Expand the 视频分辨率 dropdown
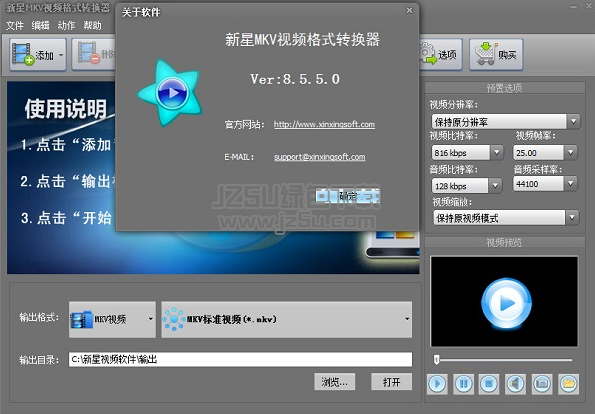This screenshot has height=414, width=595. pos(573,122)
